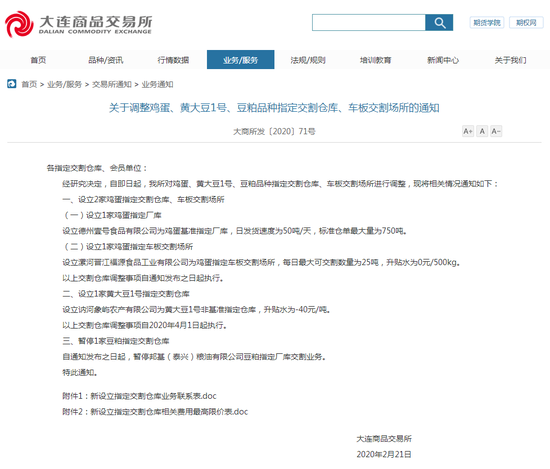Click the magnifier search button

439,22
